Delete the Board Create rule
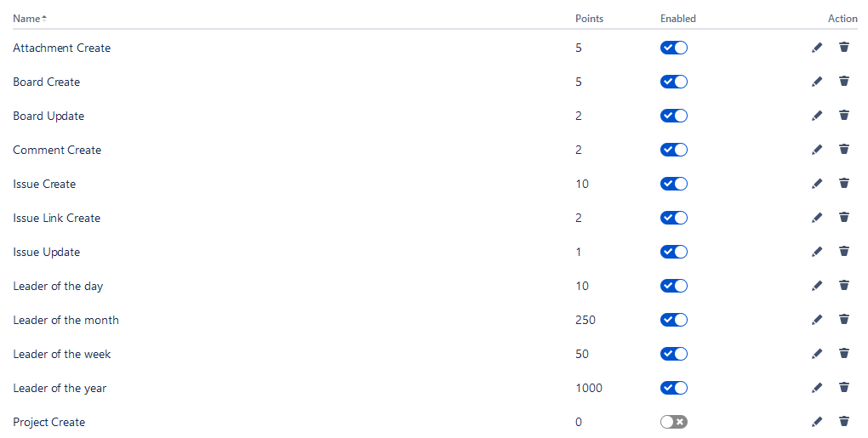The image size is (868, 438). (844, 82)
